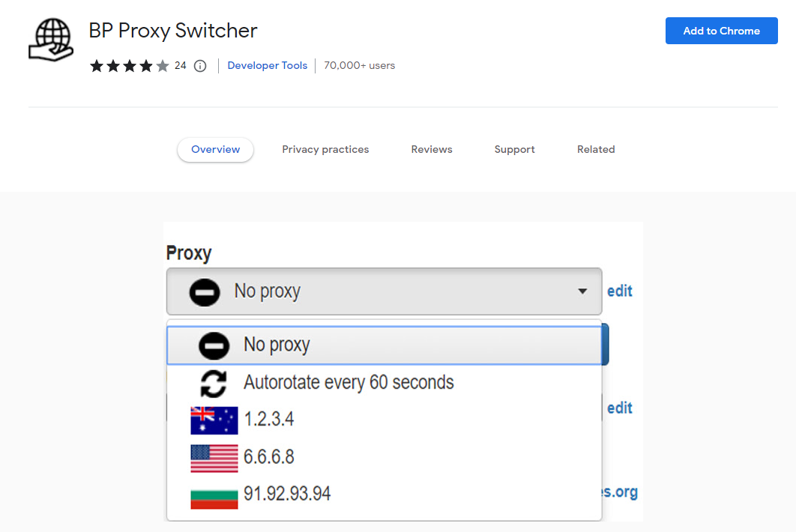
Task: Open the Privacy practices tab
Action: [325, 150]
